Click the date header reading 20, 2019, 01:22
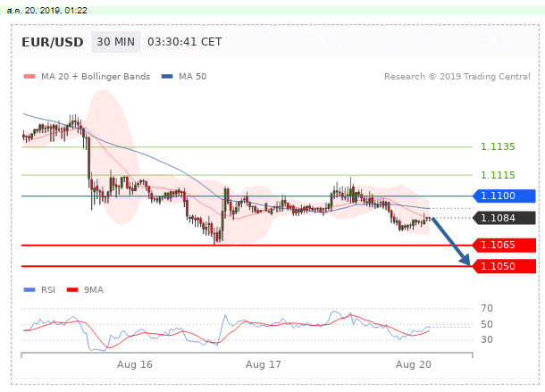The image size is (545, 392). pyautogui.click(x=46, y=11)
